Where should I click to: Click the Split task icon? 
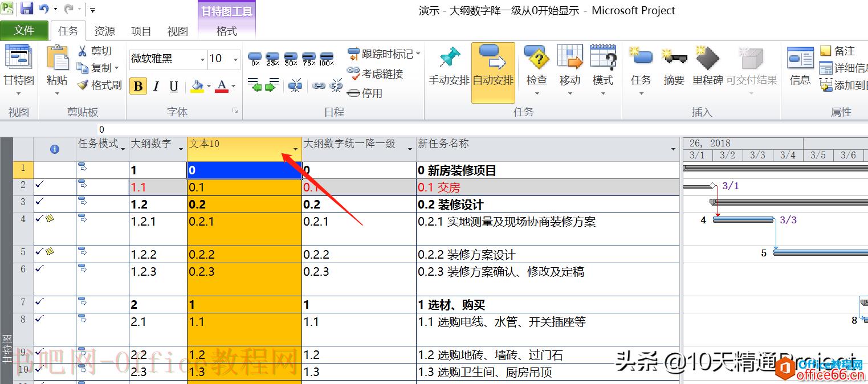[295, 85]
